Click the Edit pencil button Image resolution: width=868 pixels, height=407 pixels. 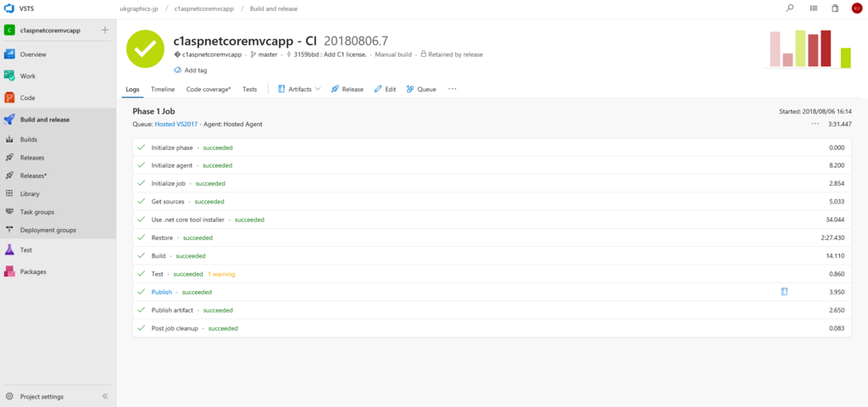tap(386, 89)
